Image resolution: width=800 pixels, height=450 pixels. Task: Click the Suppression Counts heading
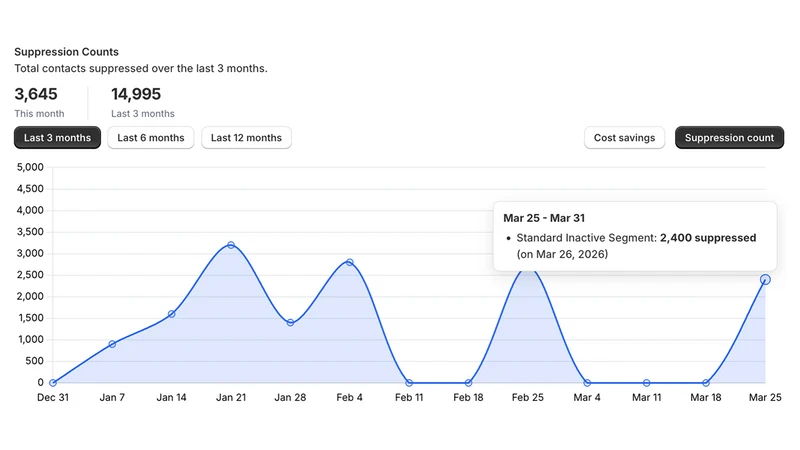tap(66, 52)
